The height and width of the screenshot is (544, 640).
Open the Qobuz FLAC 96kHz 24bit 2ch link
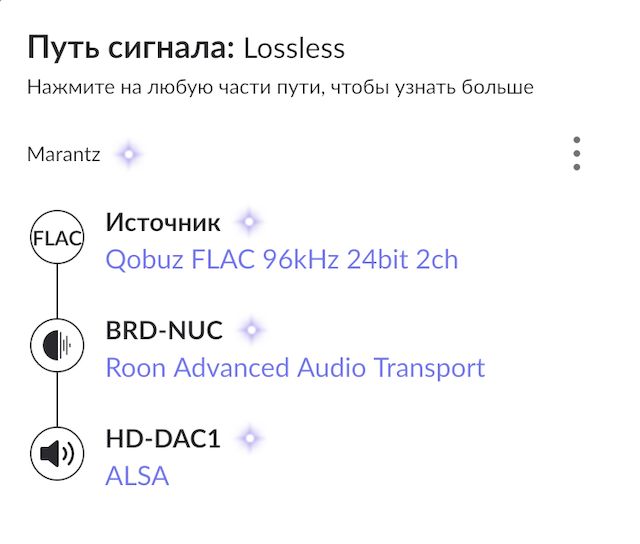(x=281, y=260)
